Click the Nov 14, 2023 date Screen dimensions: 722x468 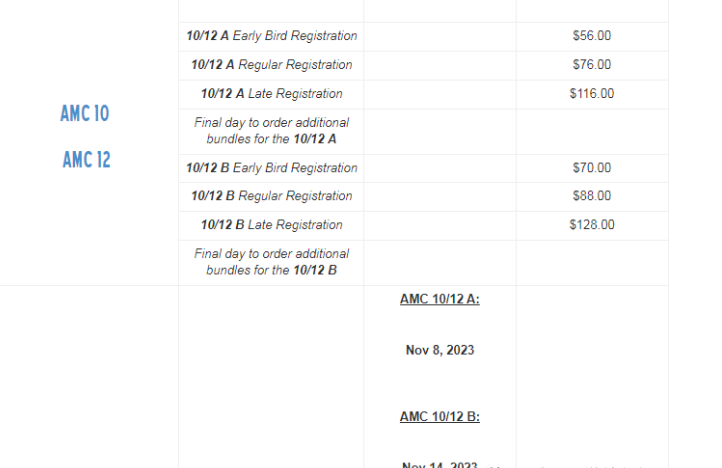tap(440, 464)
